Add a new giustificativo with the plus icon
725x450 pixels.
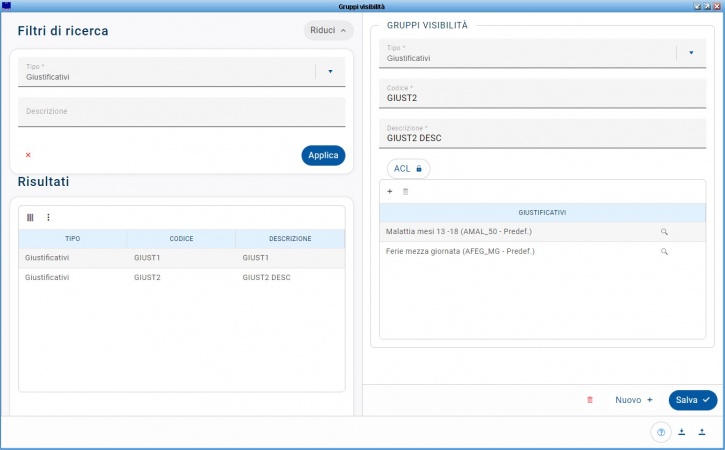pos(390,191)
